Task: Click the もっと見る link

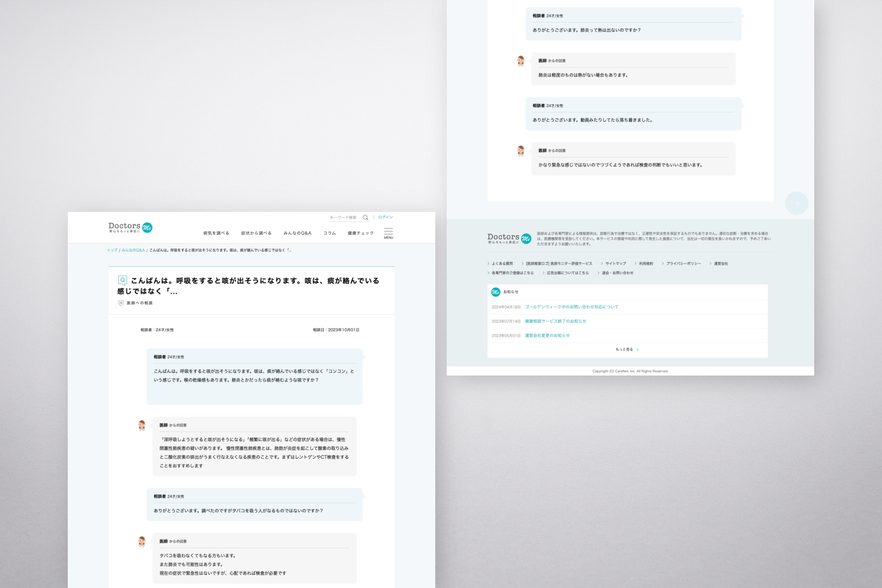Action: coord(624,349)
